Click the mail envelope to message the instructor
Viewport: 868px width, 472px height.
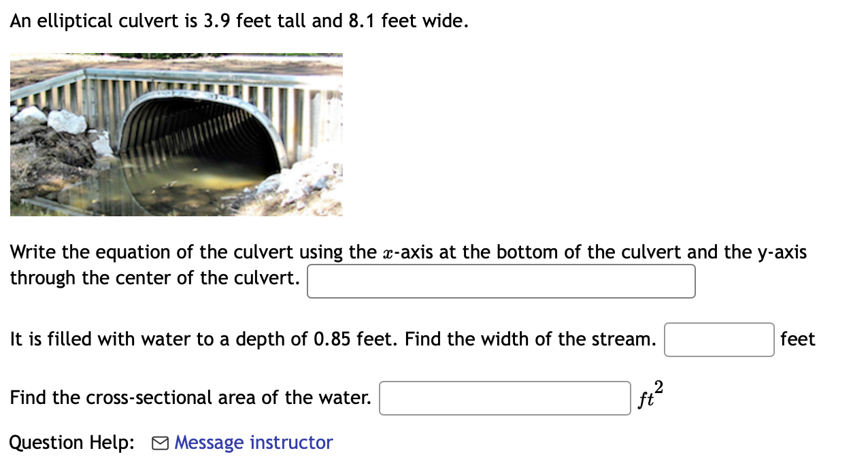158,442
